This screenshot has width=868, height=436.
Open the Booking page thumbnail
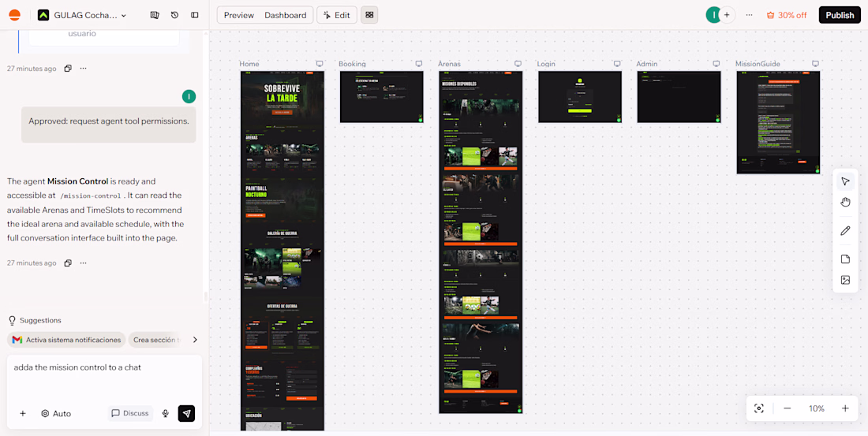pos(381,97)
